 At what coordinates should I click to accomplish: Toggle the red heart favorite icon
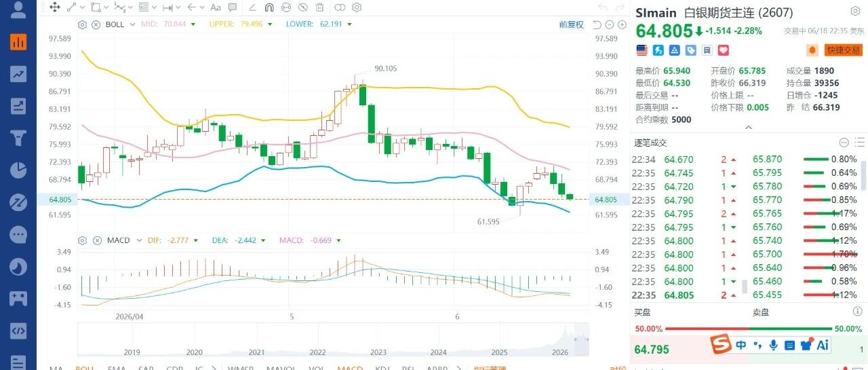click(x=724, y=50)
